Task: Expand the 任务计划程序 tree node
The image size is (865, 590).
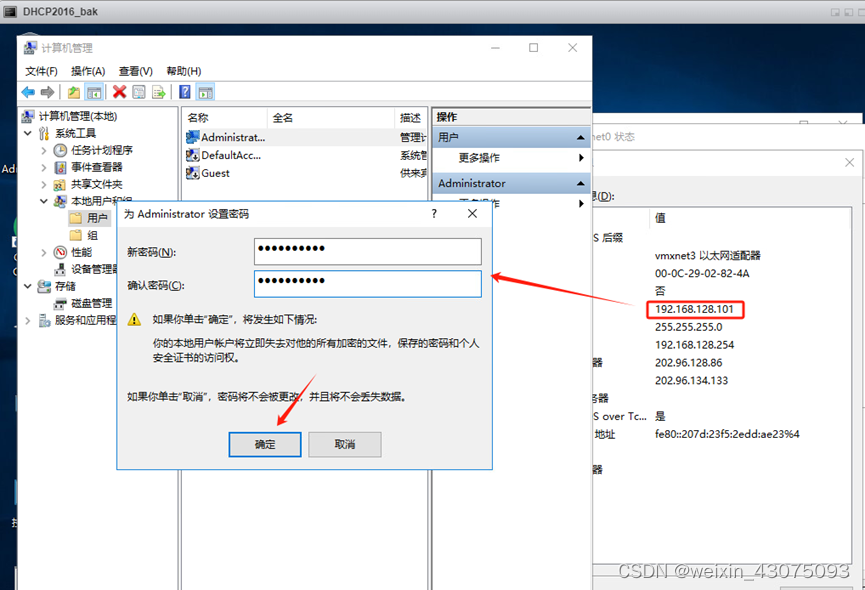Action: pos(44,151)
